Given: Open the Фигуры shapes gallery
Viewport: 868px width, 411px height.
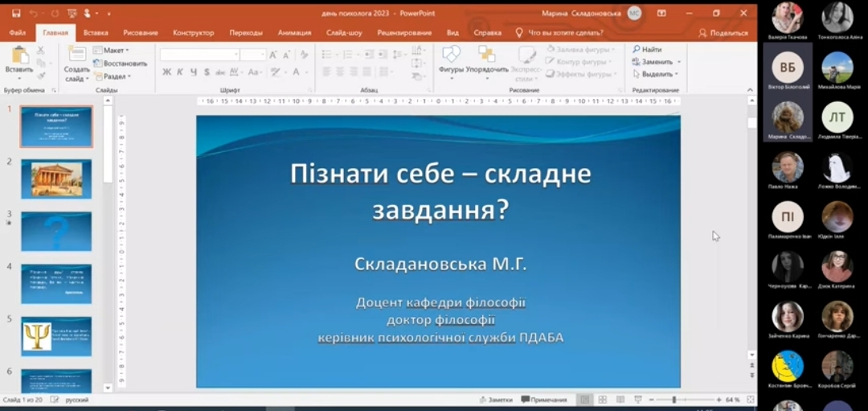Looking at the screenshot, I should [451, 62].
